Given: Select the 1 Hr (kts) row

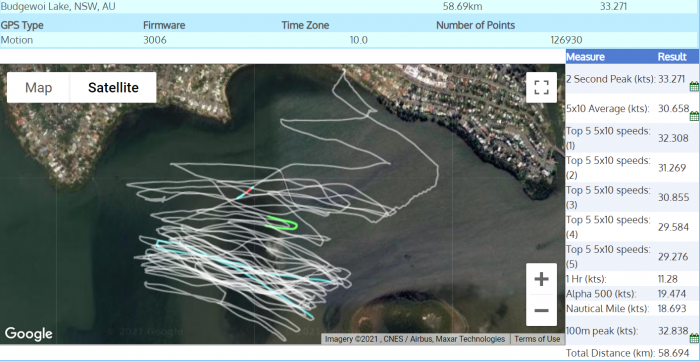Looking at the screenshot, I should click(x=632, y=279).
